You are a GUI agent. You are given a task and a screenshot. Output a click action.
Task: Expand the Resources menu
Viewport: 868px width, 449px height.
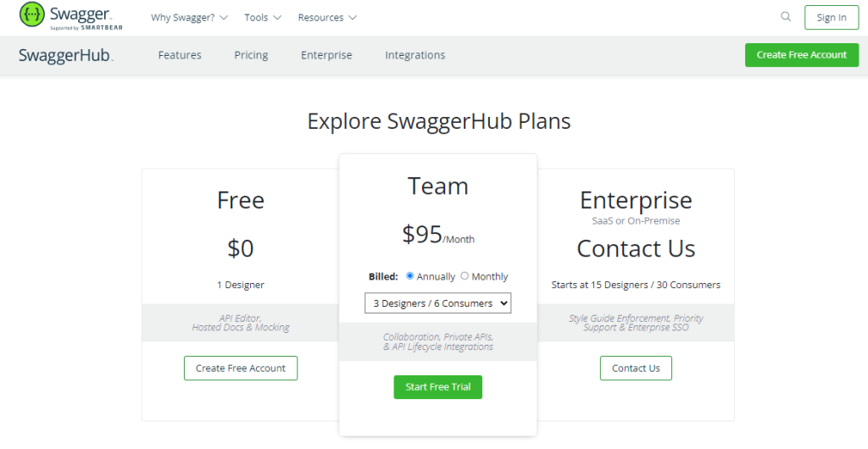click(x=327, y=18)
